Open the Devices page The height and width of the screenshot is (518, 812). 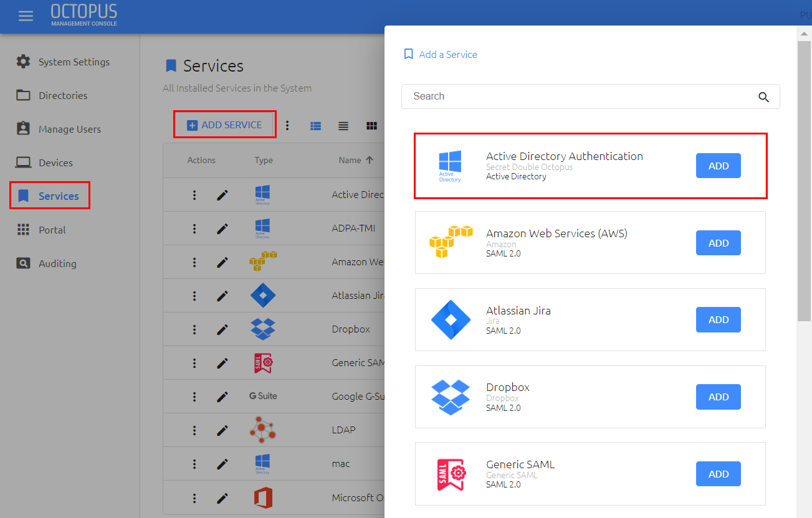55,162
